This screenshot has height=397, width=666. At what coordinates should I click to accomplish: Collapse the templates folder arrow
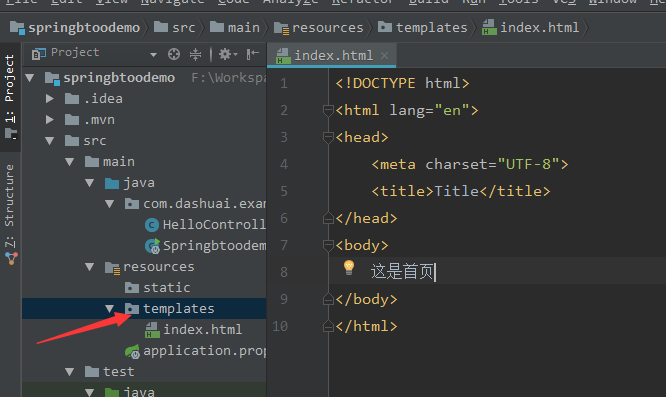(x=110, y=309)
